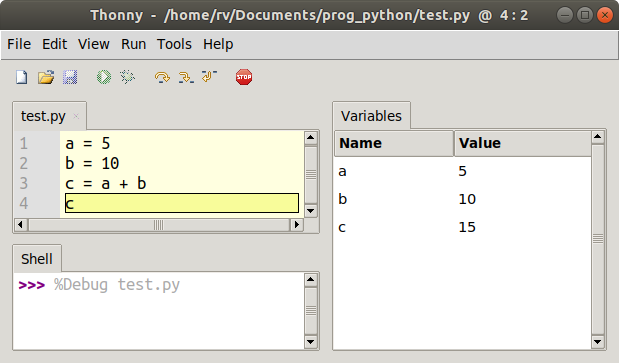The height and width of the screenshot is (363, 619).
Task: Select variable c row in Variables
Action: coord(463,227)
